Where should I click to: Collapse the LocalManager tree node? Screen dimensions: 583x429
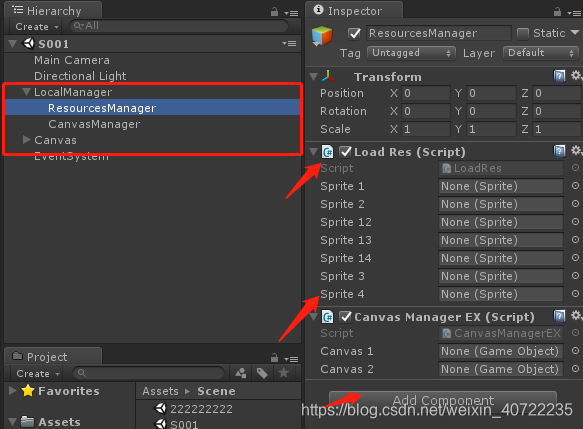tap(26, 91)
